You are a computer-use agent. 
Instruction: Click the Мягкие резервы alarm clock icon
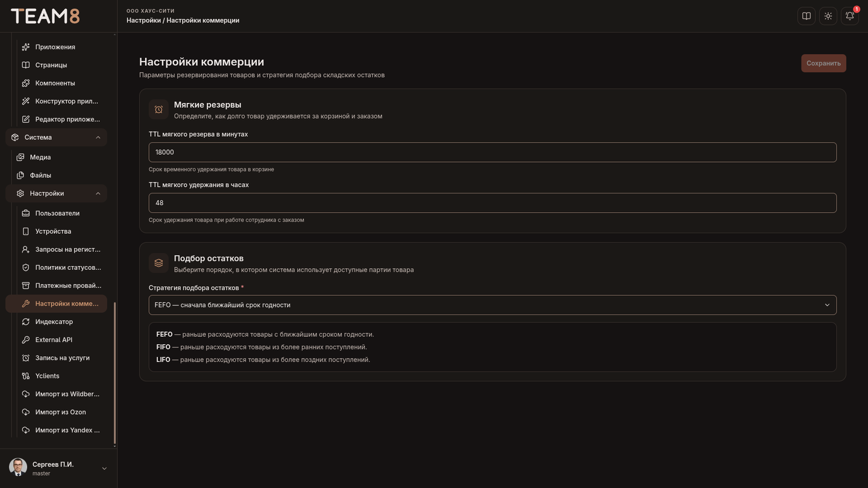point(159,109)
